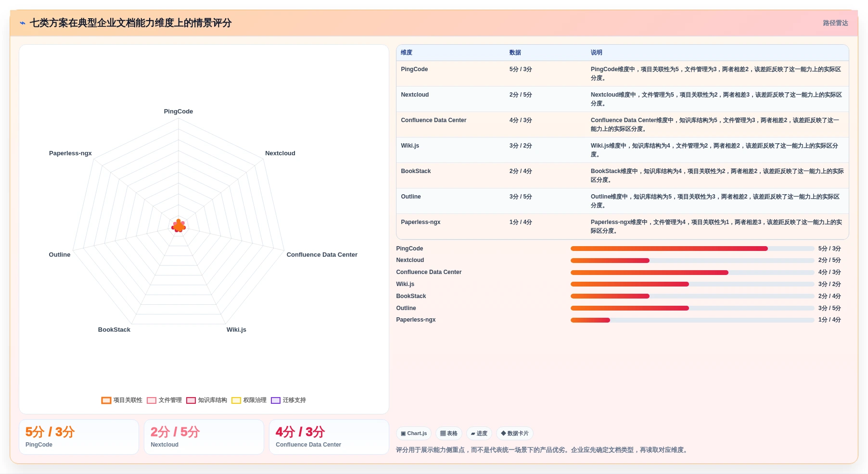Click the 1分 / 4分 cell in Paperless-ngx row
Viewport: 868px width, 474px height.
point(521,222)
